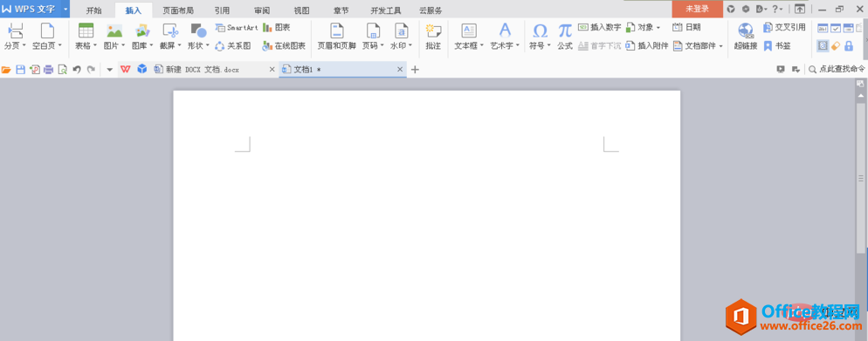The width and height of the screenshot is (868, 341).
Task: Add a 书签 bookmark
Action: pyautogui.click(x=776, y=46)
